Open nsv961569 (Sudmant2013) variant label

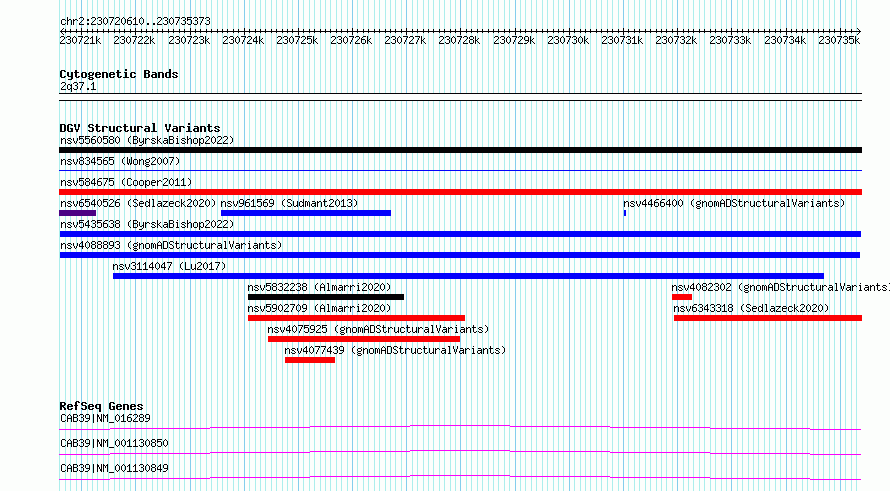pos(289,203)
